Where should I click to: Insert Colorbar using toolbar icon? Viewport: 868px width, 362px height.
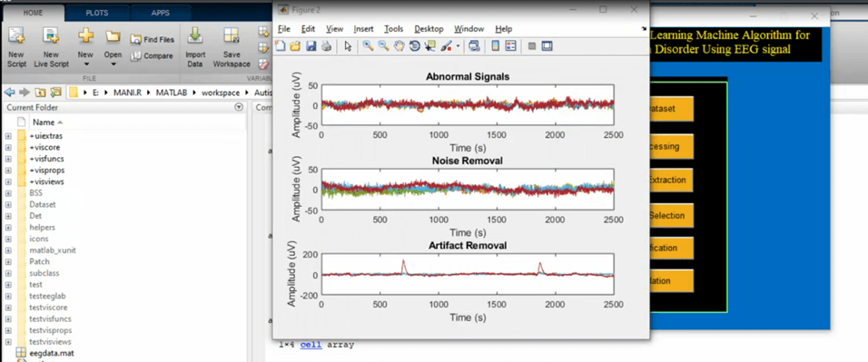pos(495,46)
